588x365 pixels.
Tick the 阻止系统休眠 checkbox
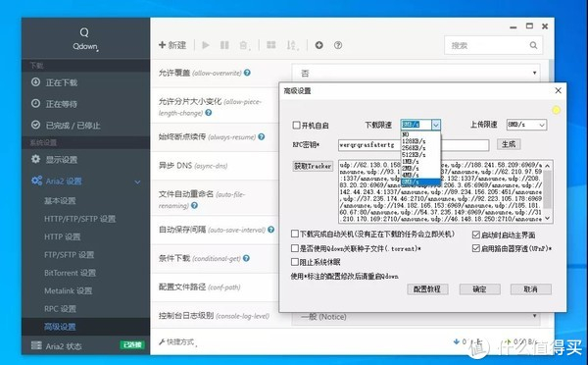tap(295, 262)
